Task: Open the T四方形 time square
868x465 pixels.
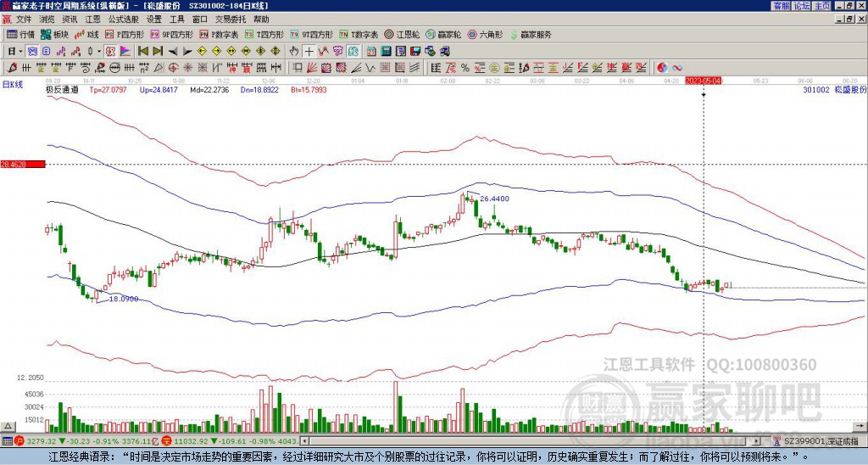Action: point(264,34)
